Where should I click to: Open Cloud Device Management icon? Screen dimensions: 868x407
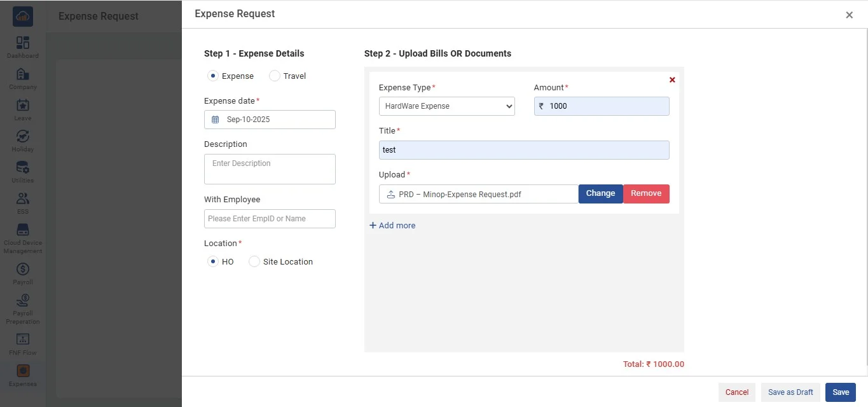pyautogui.click(x=23, y=230)
